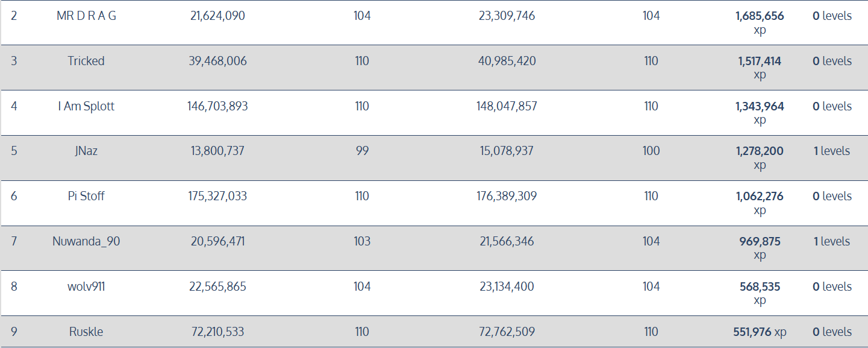Select the 146,703,893 starting experience cell

pyautogui.click(x=217, y=106)
